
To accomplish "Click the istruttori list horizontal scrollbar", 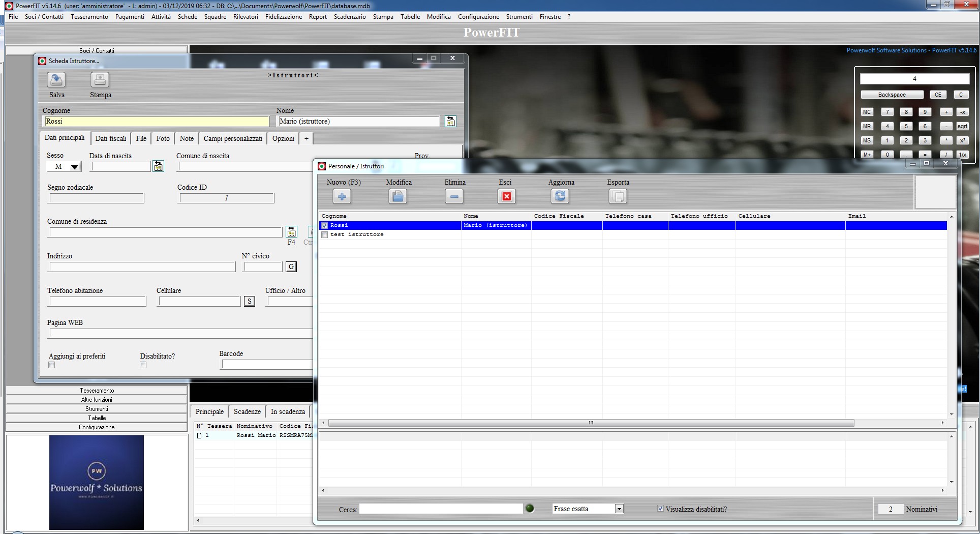I will pyautogui.click(x=591, y=423).
